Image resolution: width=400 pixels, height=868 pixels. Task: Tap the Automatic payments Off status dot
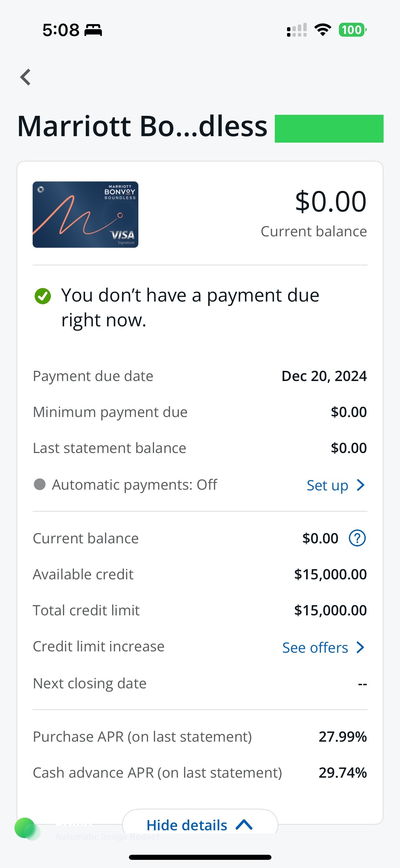tap(40, 485)
